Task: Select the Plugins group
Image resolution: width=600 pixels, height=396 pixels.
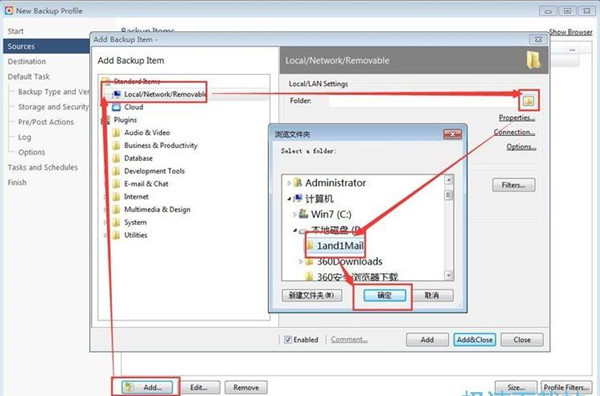Action: click(125, 120)
